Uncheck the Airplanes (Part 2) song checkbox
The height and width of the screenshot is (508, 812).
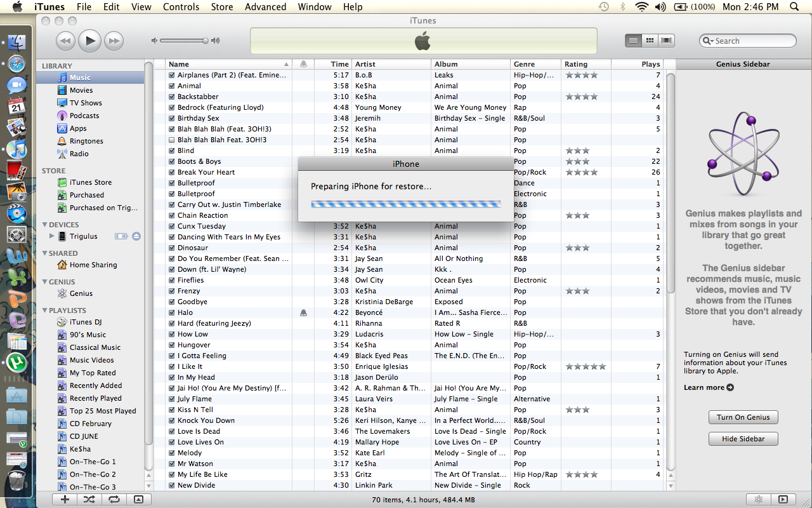point(172,75)
